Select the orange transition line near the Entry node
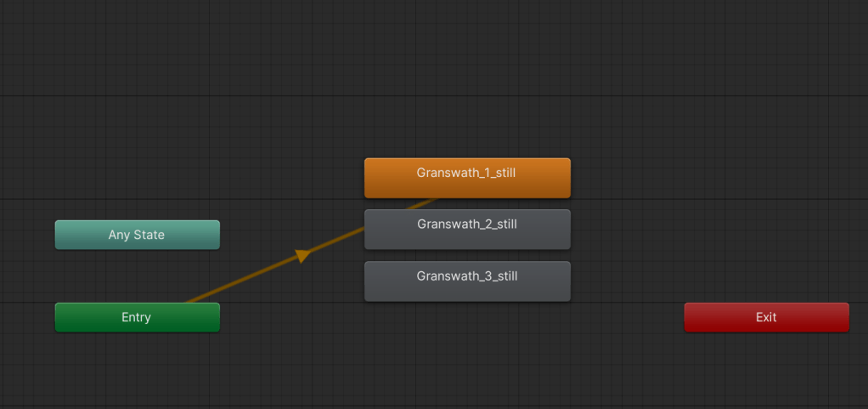 221,288
